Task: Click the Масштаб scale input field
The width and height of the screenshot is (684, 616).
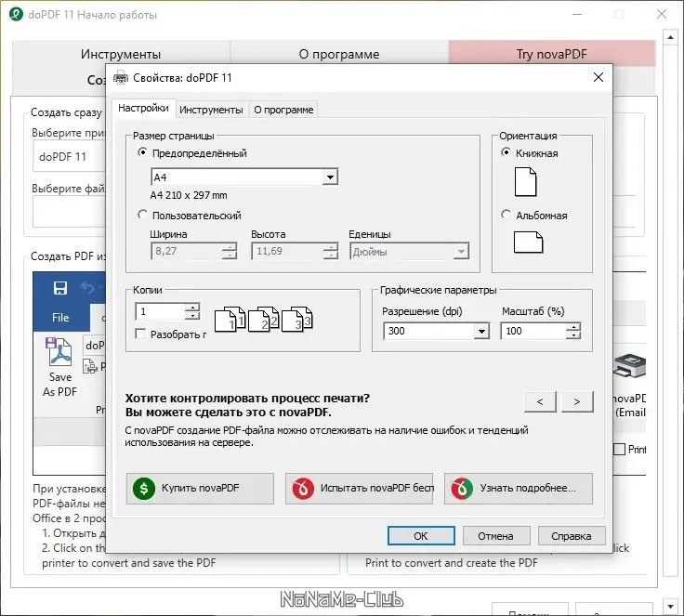Action: 533,331
